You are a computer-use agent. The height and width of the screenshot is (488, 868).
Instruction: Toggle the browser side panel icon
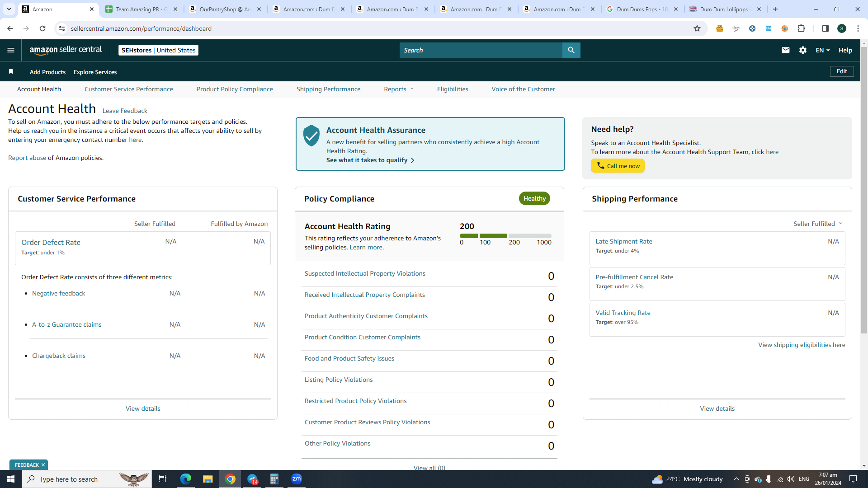pos(825,28)
